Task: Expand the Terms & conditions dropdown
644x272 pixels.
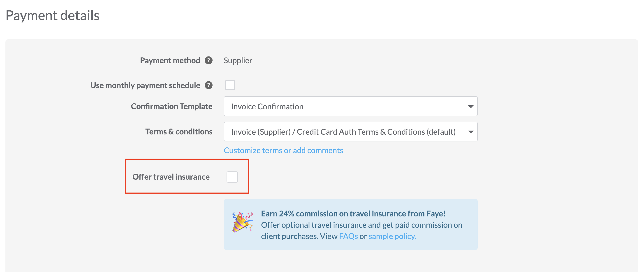Action: (x=350, y=132)
